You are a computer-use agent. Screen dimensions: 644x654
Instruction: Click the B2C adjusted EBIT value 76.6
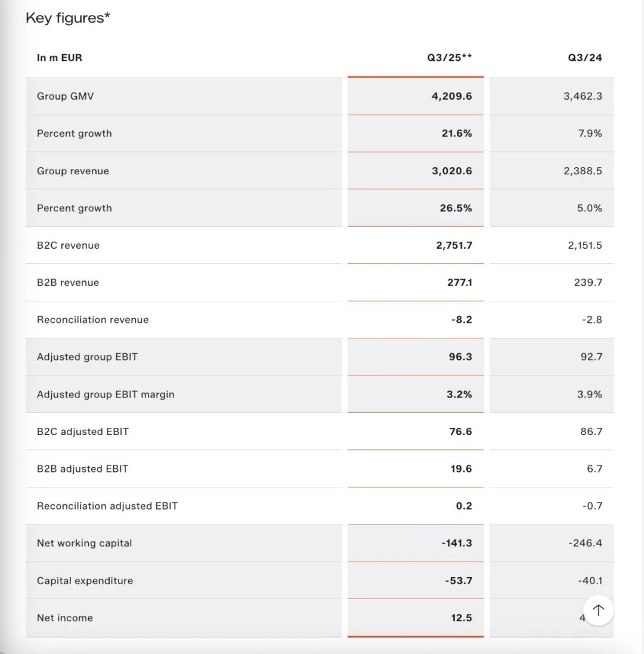[x=460, y=431]
